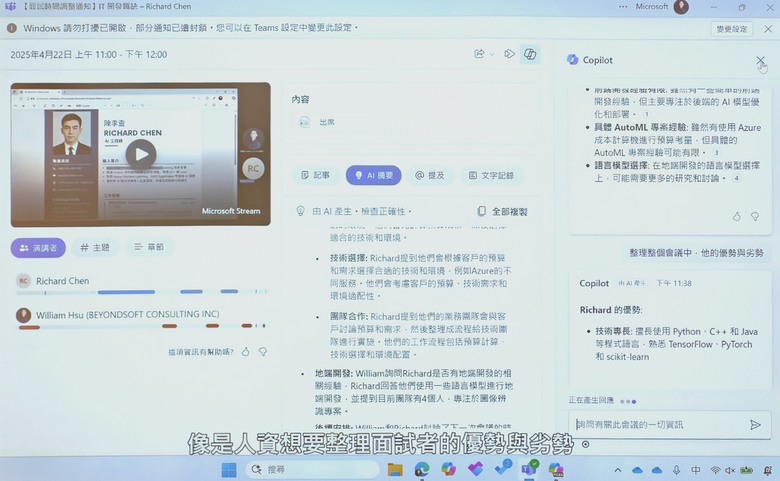Thumbs down the speaker info feedback
Screen dimensions: 780x481
263,352
